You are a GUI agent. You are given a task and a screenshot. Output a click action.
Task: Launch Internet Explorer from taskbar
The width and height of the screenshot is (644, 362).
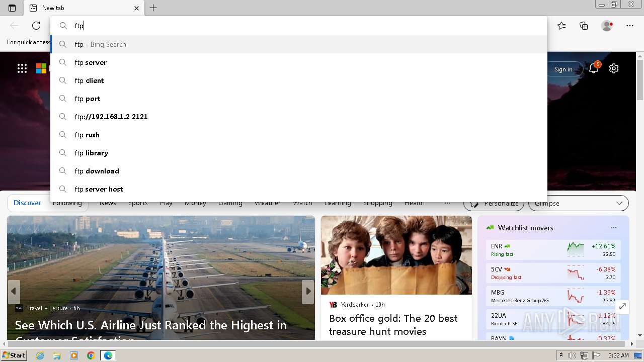click(40, 355)
